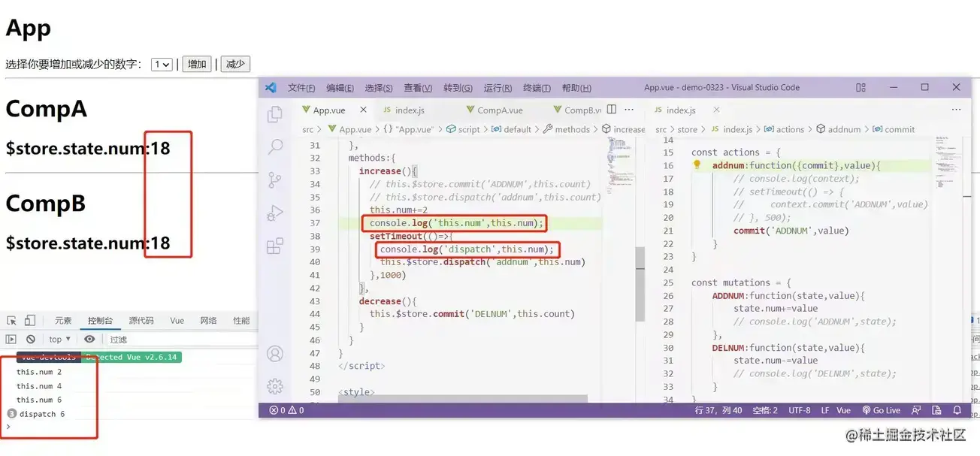This screenshot has height=456, width=980.
Task: Click the live expression eye icon in console
Action: [89, 340]
